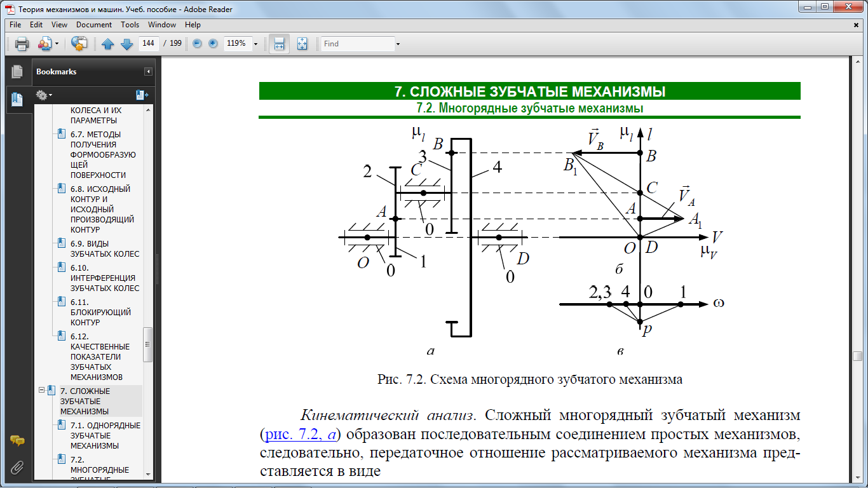The image size is (868, 488).
Task: Click the Bookmarks panel title
Action: (x=56, y=72)
